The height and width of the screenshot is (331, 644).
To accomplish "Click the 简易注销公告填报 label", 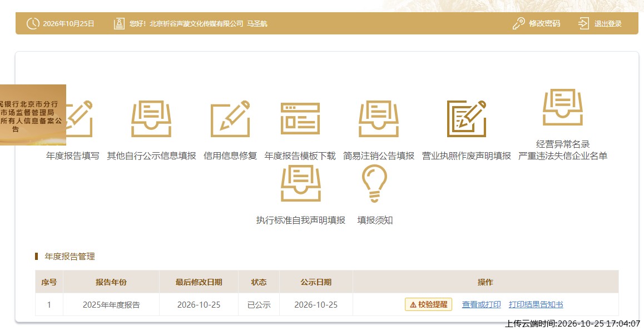I will pos(379,156).
